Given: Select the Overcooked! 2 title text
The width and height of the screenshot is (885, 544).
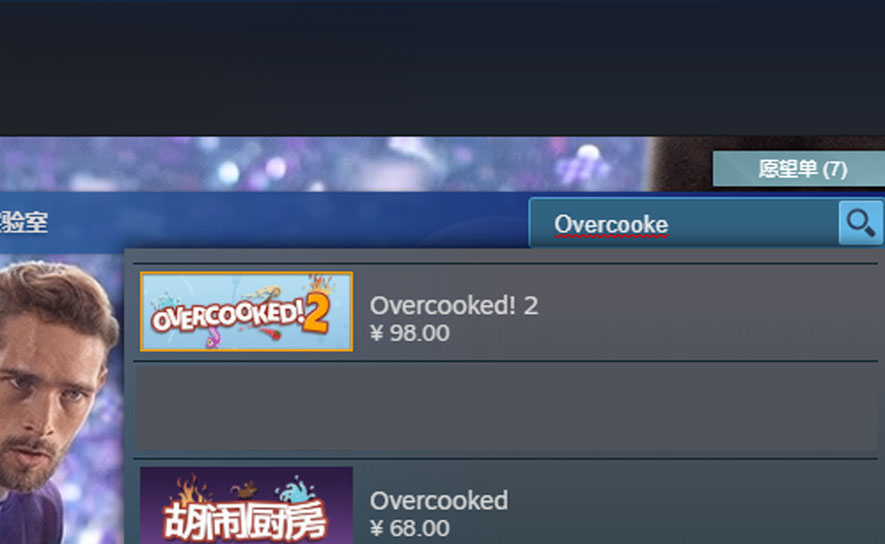Looking at the screenshot, I should 454,305.
